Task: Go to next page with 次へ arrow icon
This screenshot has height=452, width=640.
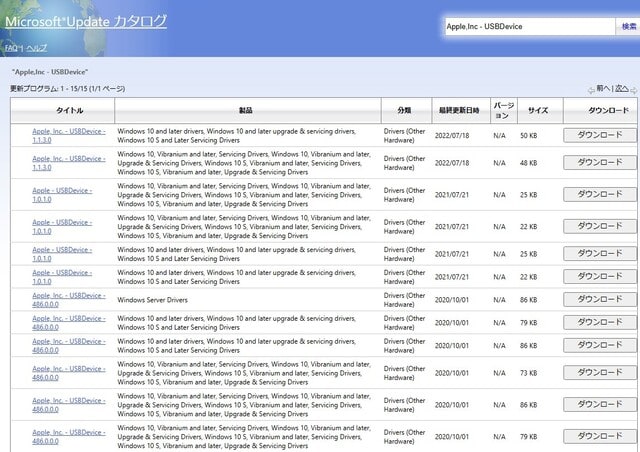Action: click(633, 90)
